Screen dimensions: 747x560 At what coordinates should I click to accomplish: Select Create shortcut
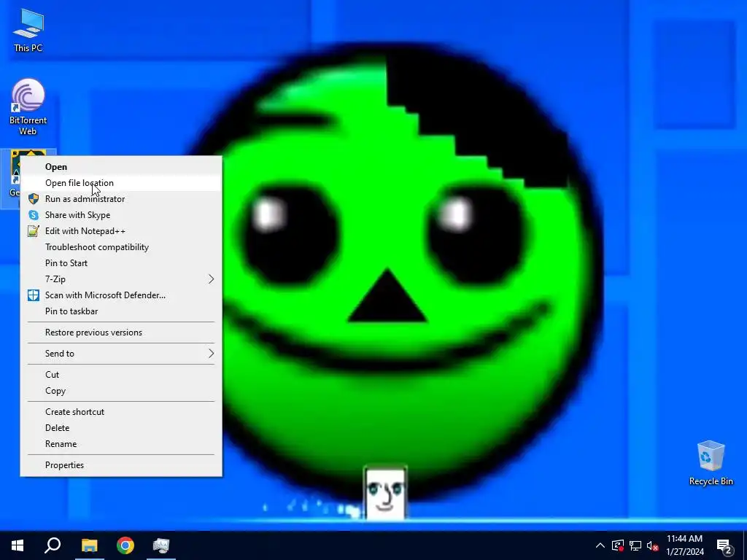pyautogui.click(x=121, y=412)
